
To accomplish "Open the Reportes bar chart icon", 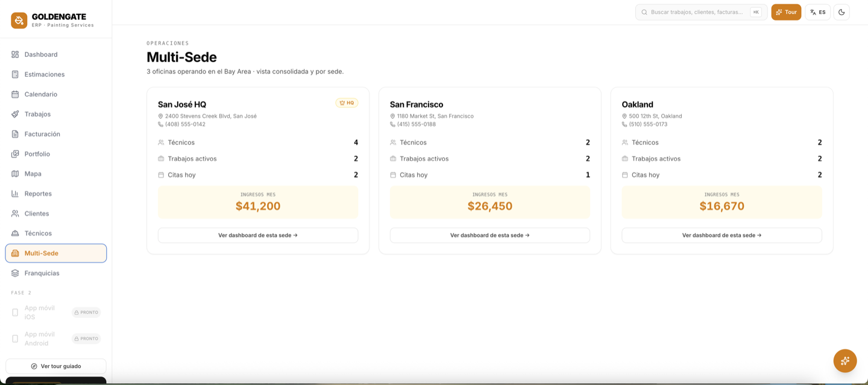I will 15,194.
